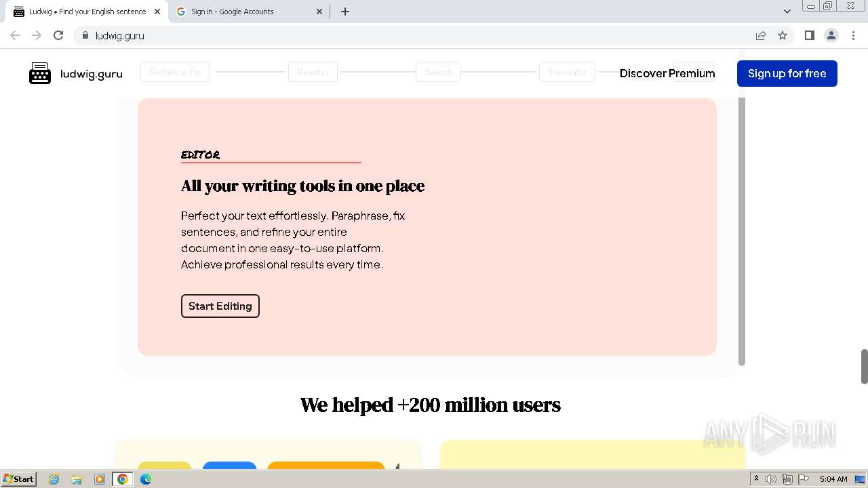View site information lock icon
868x488 pixels.
pos(85,35)
